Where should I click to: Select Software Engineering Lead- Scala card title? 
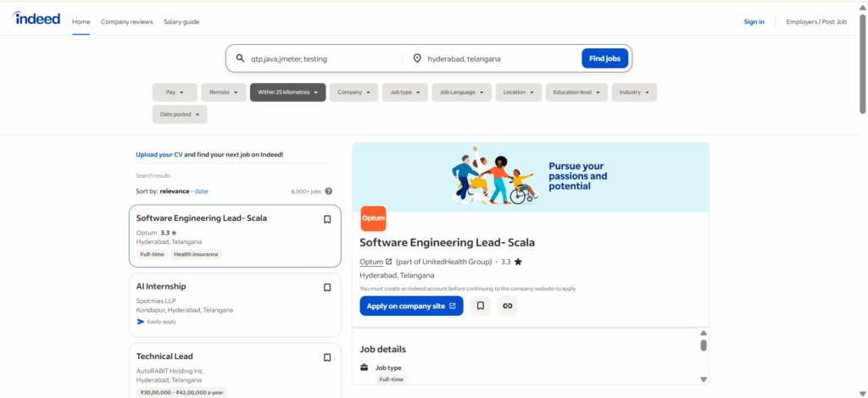(202, 218)
